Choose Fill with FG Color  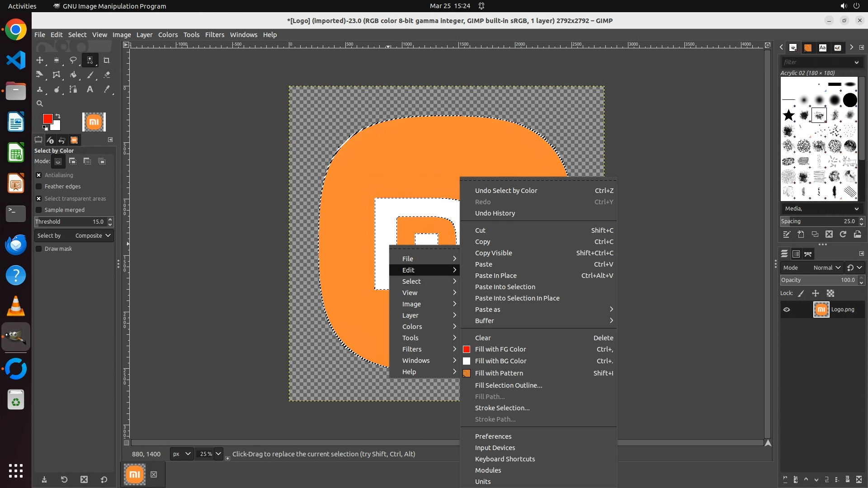click(500, 349)
